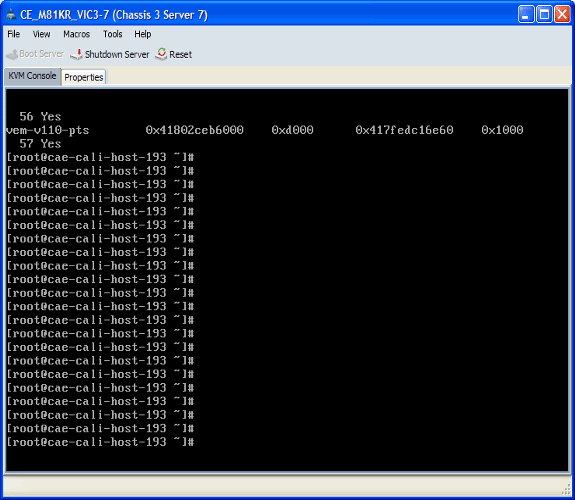575x500 pixels.
Task: Open the File menu
Action: pos(14,34)
